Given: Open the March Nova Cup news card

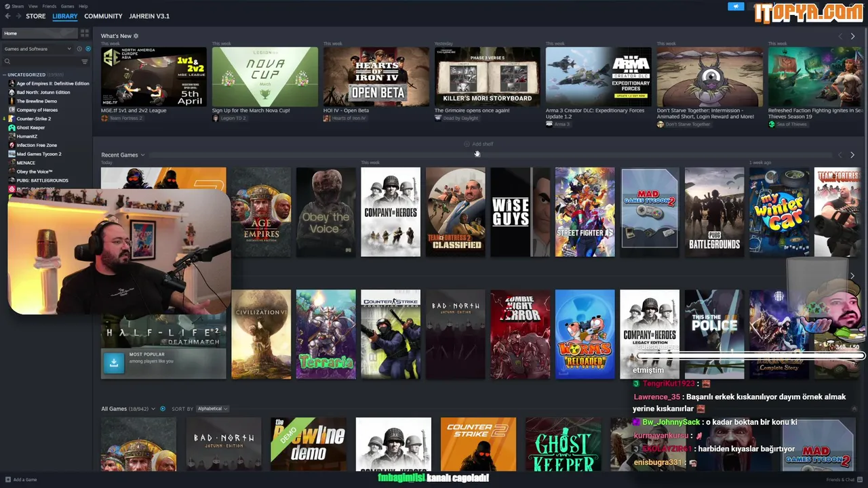Looking at the screenshot, I should 265,76.
